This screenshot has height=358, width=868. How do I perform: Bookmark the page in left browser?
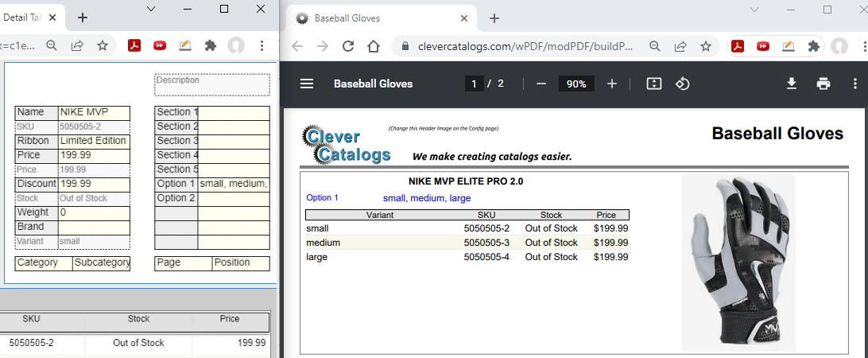(103, 45)
